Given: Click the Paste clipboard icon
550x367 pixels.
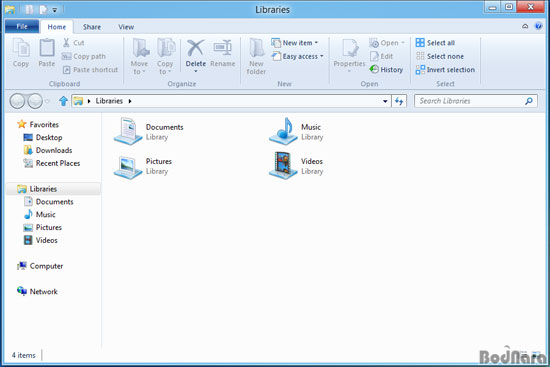Looking at the screenshot, I should pyautogui.click(x=47, y=48).
